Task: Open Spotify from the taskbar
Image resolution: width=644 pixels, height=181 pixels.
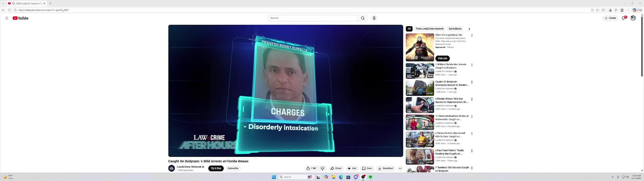Action: 370,177
